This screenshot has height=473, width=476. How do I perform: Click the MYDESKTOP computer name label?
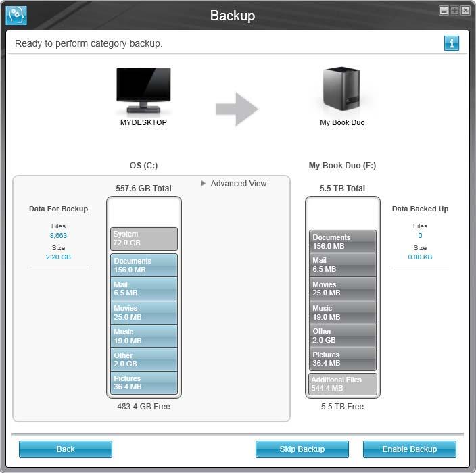point(143,122)
